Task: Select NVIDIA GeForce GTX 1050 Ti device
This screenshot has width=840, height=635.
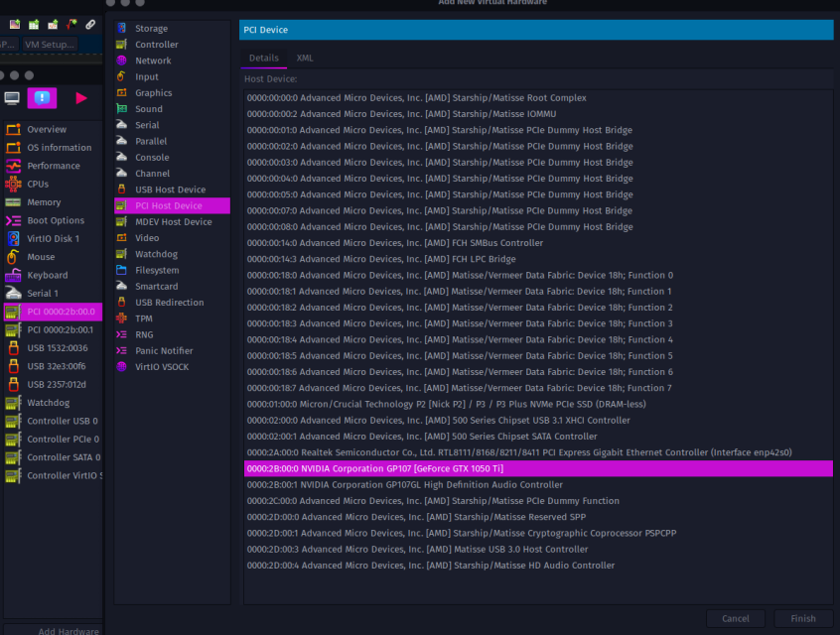Action: (538, 468)
